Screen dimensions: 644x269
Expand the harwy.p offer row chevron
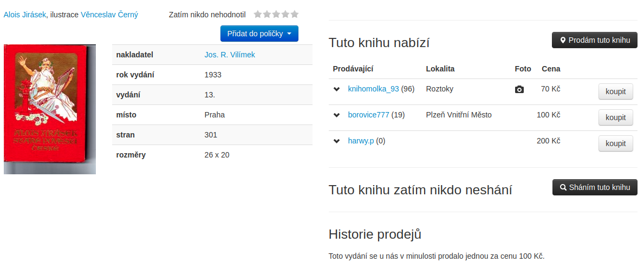click(x=336, y=141)
